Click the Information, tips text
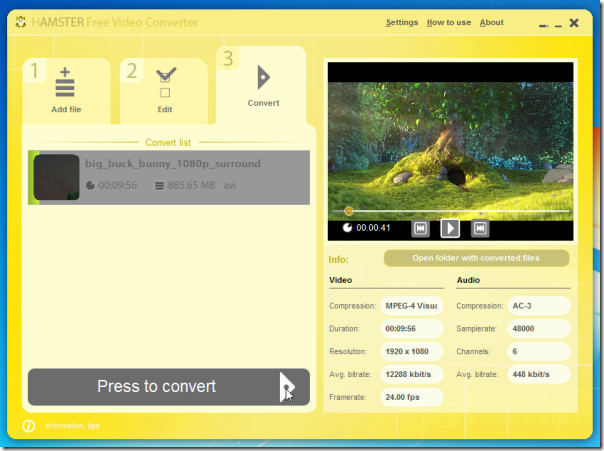The height and width of the screenshot is (451, 604). coord(72,426)
